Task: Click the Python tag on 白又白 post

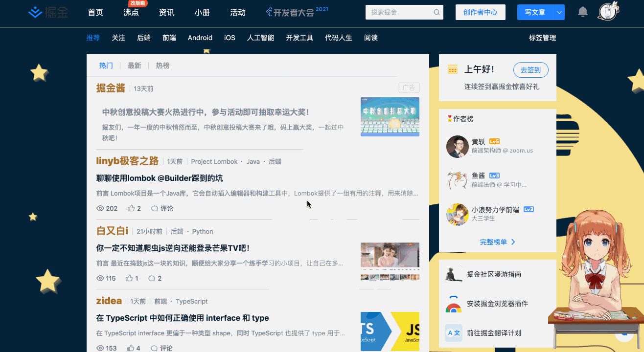Action: coord(203,231)
